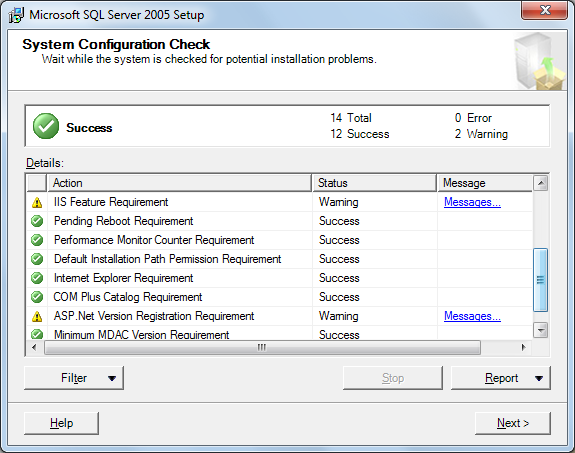Viewport: 575px width, 453px height.
Task: Select ASP.Net Version Registration Requirement text
Action: click(154, 316)
